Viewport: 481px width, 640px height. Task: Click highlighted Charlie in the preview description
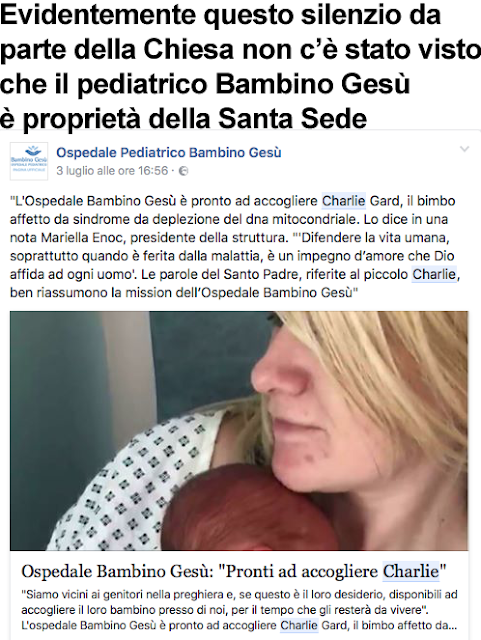click(299, 625)
